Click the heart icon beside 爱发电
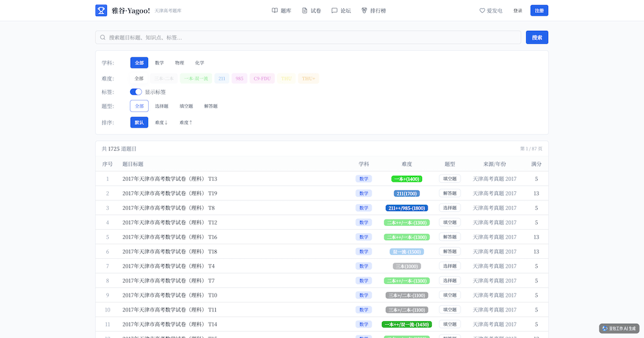644x338 pixels. point(482,11)
